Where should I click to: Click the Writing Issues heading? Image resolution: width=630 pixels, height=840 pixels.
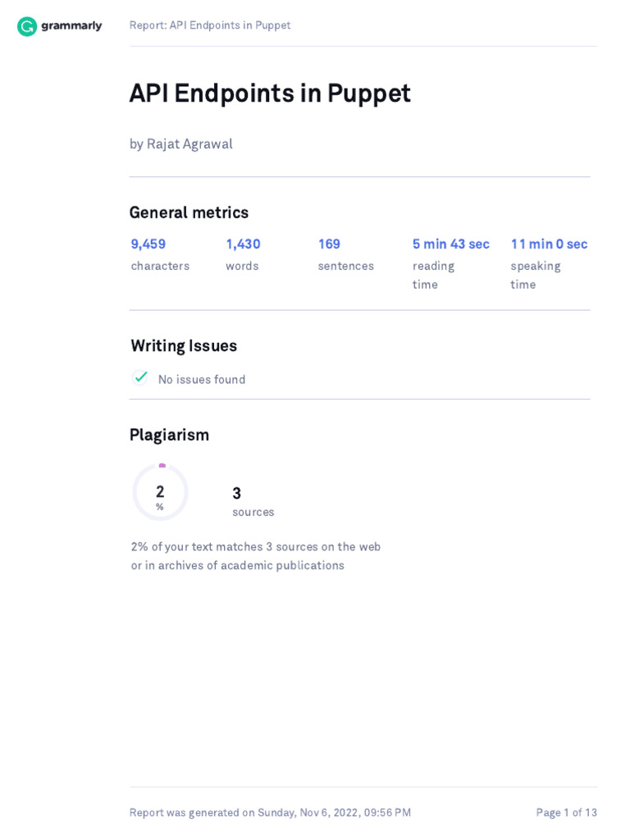click(x=184, y=346)
